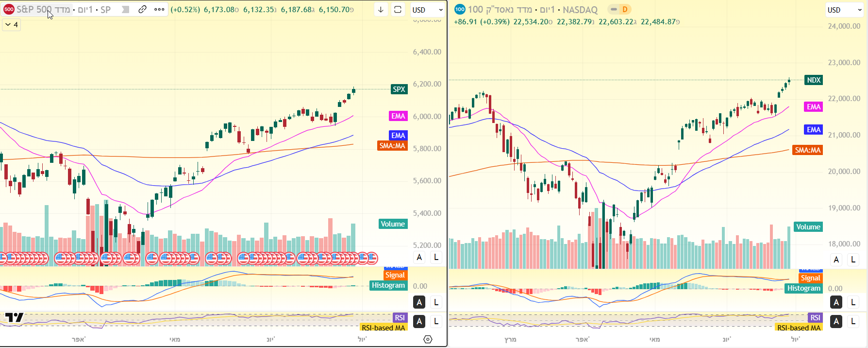Screen dimensions: 868x348
Task: Click blue EMA label on S&P chart
Action: click(x=398, y=135)
